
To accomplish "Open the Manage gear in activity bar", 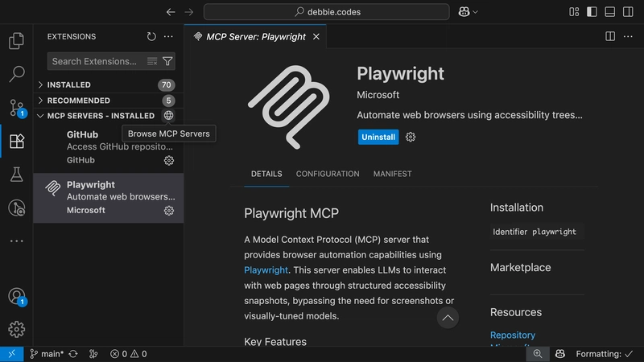I will 16,329.
